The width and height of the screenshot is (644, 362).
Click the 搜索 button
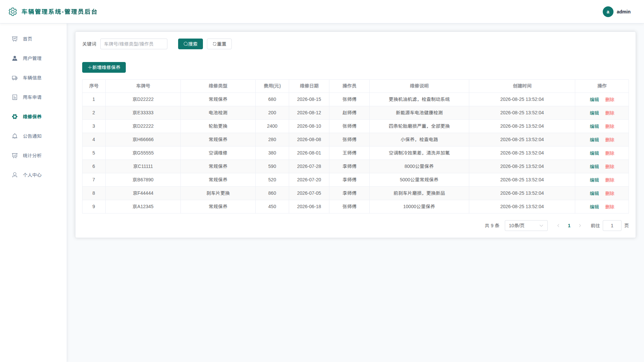[x=191, y=44]
